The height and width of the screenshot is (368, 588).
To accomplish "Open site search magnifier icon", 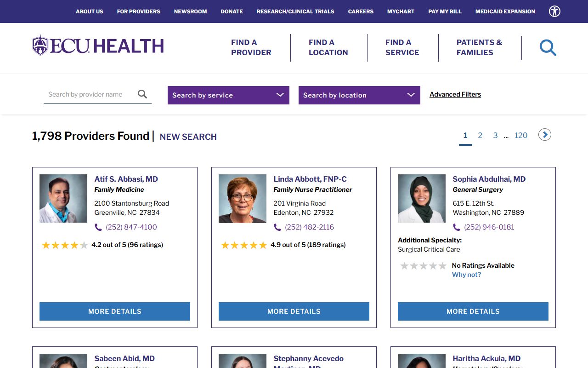I will (548, 47).
